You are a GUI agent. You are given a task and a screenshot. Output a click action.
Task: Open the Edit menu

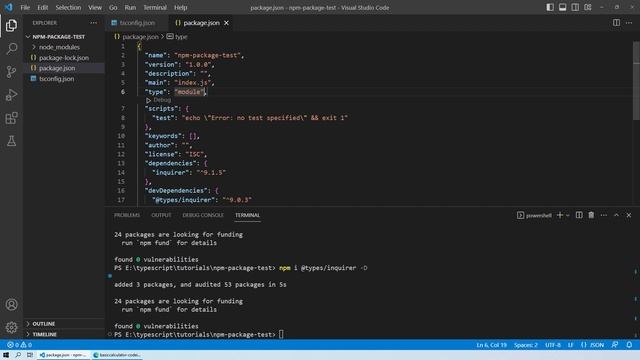[42, 7]
